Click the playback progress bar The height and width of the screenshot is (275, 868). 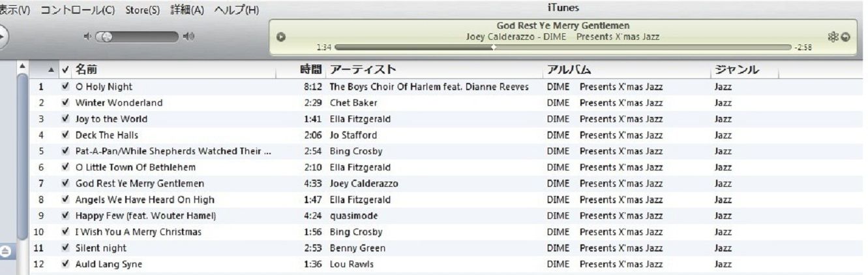[x=563, y=47]
